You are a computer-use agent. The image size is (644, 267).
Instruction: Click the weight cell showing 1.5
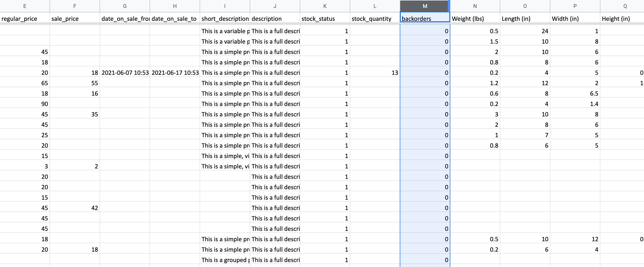[475, 42]
